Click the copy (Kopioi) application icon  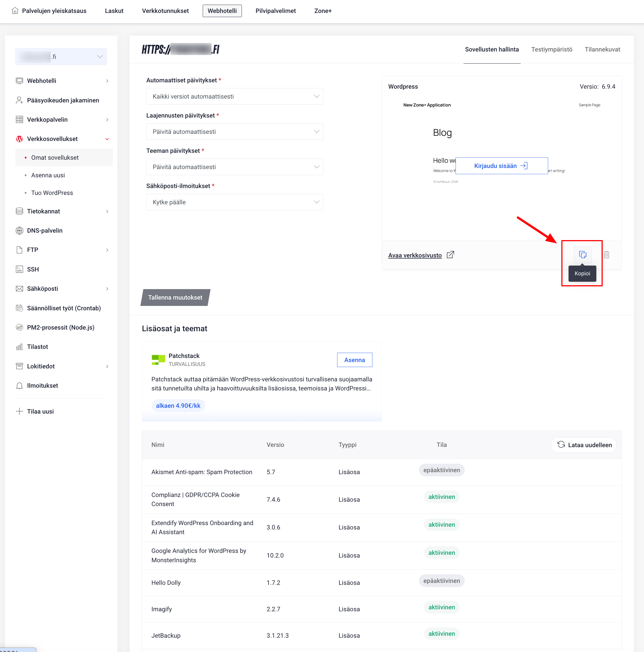(583, 254)
